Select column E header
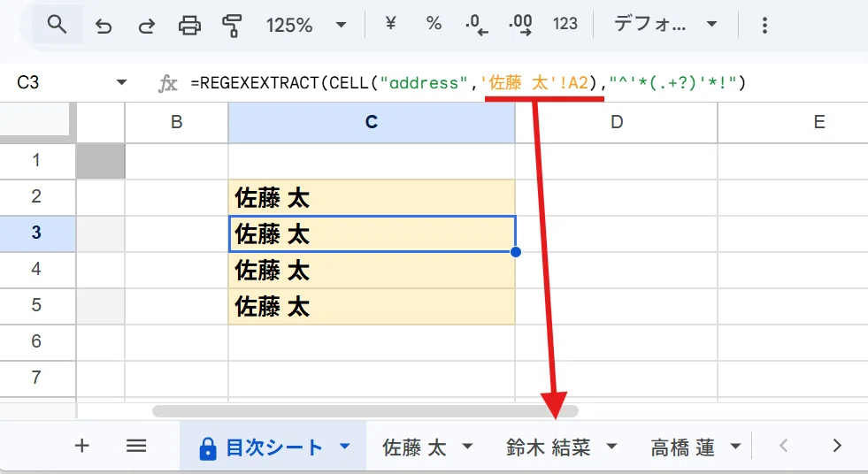 pos(819,122)
